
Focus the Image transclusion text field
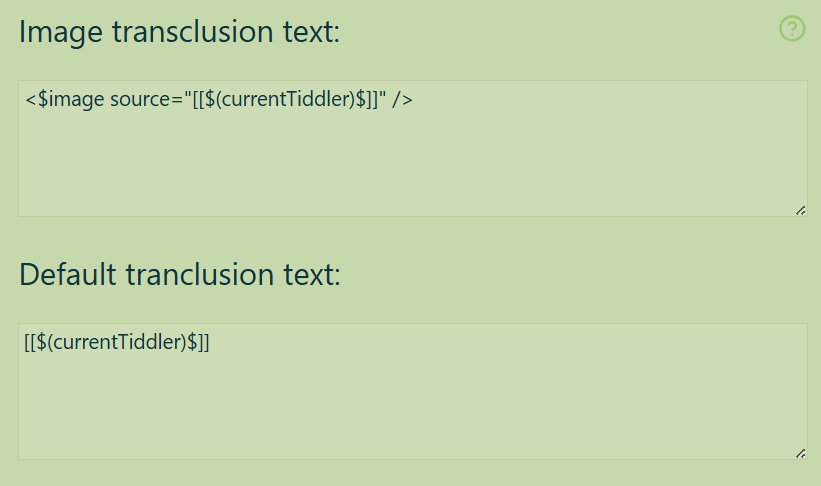[x=413, y=148]
